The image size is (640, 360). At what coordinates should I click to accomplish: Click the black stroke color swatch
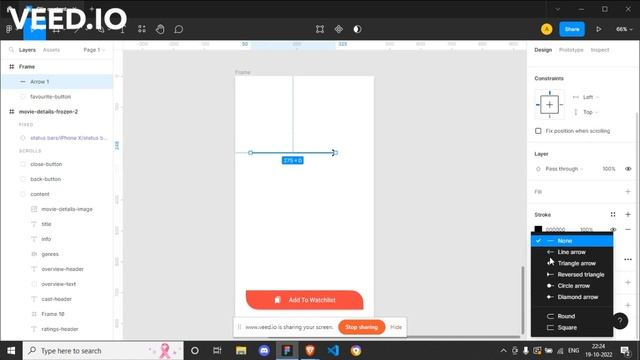pyautogui.click(x=538, y=229)
